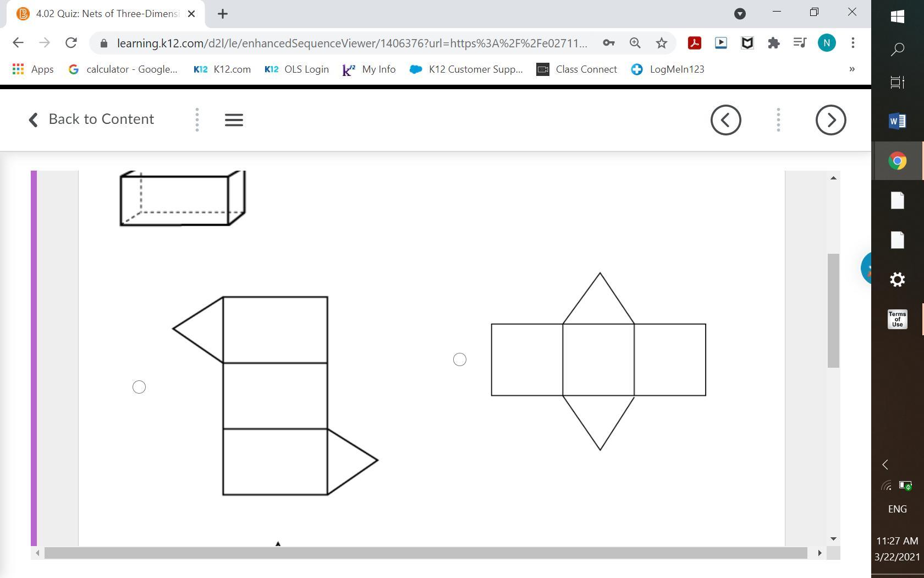924x578 pixels.
Task: Click the vertical scrollbar thumb in content
Action: [x=833, y=310]
